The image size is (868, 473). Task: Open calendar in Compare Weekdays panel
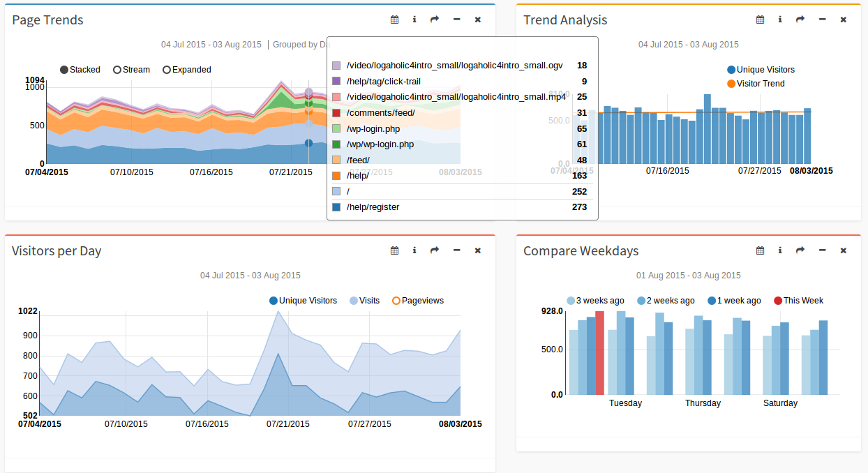coord(760,250)
